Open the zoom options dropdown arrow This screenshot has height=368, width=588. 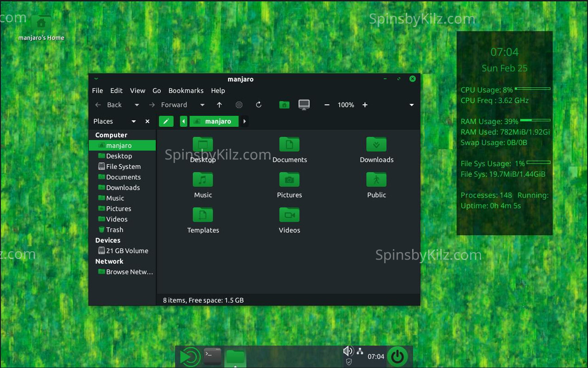pos(411,105)
